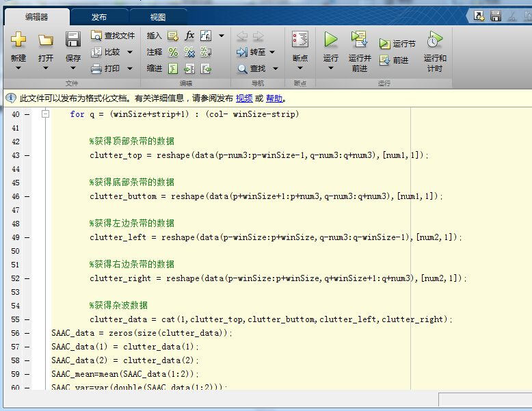The width and height of the screenshot is (532, 411).
Task: Switch to the 视图 tab
Action: (x=158, y=17)
